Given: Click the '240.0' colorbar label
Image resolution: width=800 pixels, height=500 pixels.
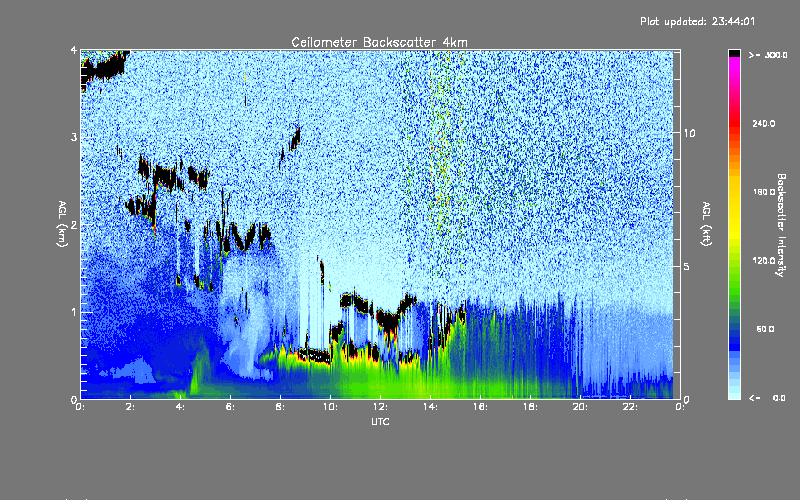Looking at the screenshot, I should click(x=764, y=123).
